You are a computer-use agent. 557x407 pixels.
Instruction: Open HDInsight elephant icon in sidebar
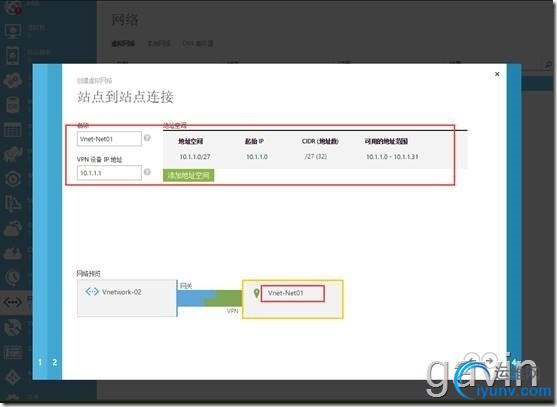(x=13, y=154)
